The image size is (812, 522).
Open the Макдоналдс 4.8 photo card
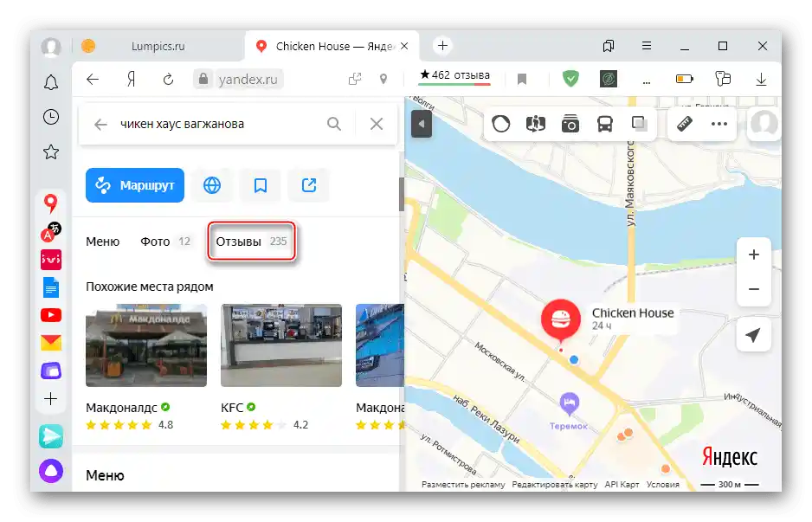pyautogui.click(x=146, y=345)
